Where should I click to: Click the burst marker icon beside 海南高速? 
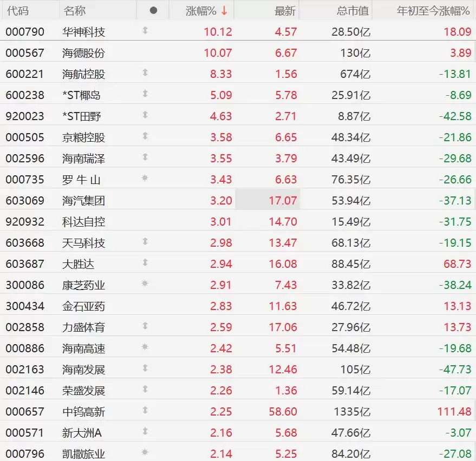tap(145, 348)
